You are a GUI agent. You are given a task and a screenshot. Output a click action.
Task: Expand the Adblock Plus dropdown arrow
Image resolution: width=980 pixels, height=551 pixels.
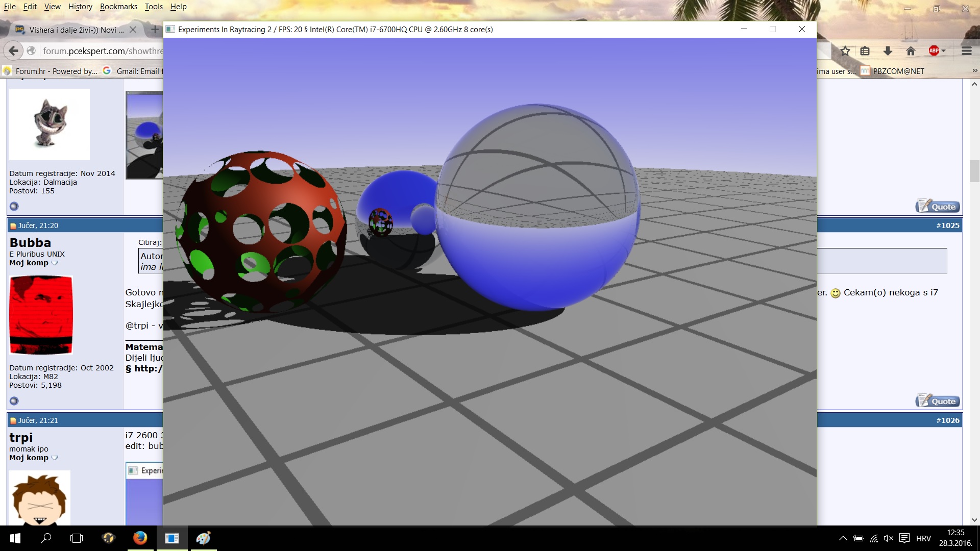point(944,51)
